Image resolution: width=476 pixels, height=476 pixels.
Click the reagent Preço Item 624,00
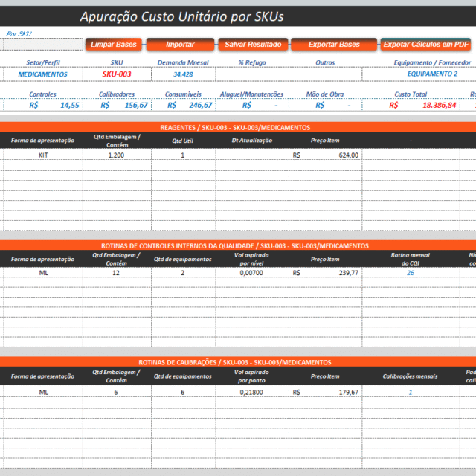pos(326,155)
